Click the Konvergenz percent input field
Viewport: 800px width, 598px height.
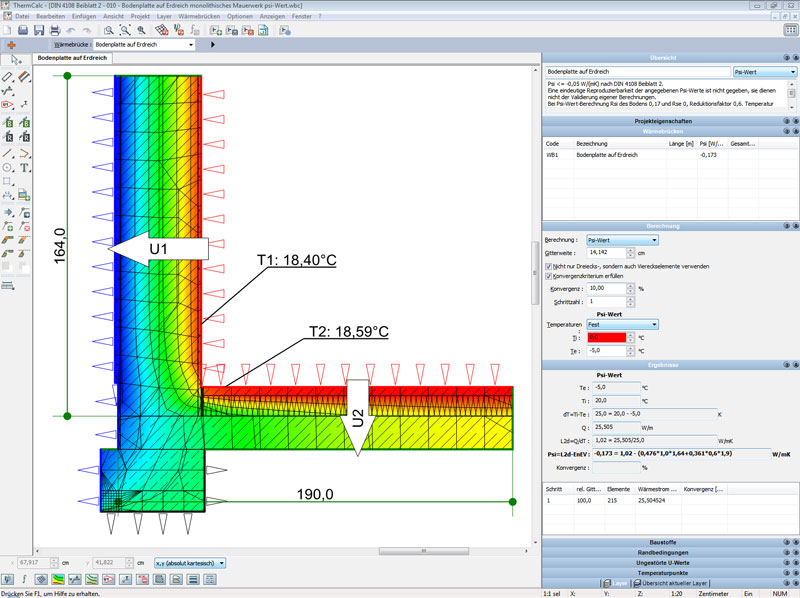[x=606, y=288]
